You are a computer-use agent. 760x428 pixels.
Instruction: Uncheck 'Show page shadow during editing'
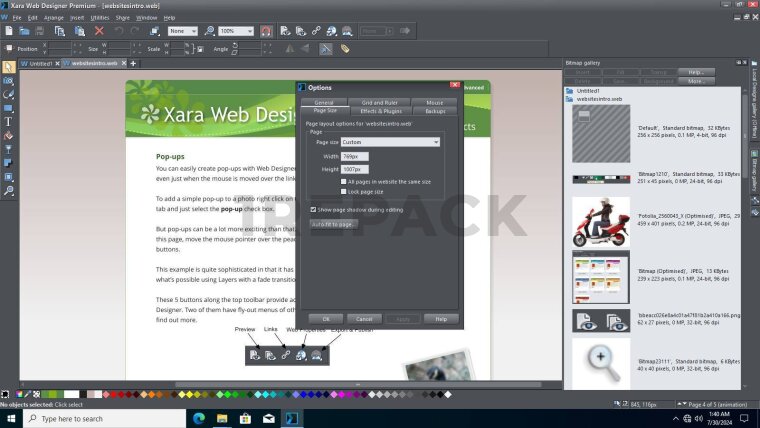[x=311, y=209]
